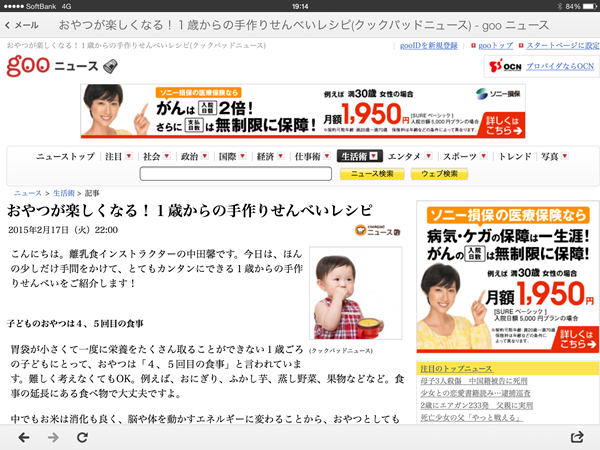Open the Sony insurance banner ad at top
This screenshot has width=600, height=450.
click(303, 111)
